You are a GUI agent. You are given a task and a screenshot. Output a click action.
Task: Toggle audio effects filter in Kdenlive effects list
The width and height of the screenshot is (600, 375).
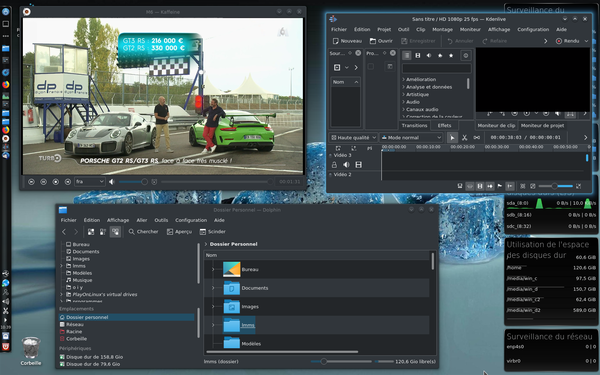click(x=429, y=55)
